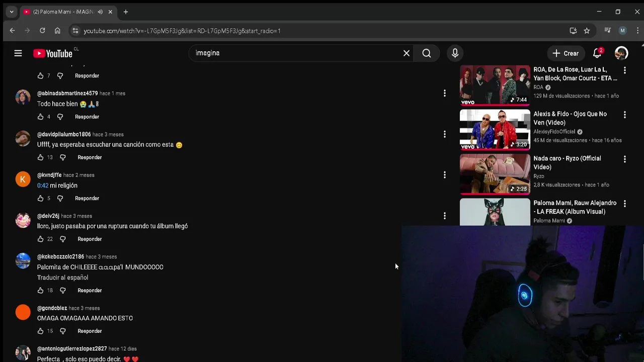Open the Alexis & Fido video thumbnail
The width and height of the screenshot is (644, 362).
(495, 129)
